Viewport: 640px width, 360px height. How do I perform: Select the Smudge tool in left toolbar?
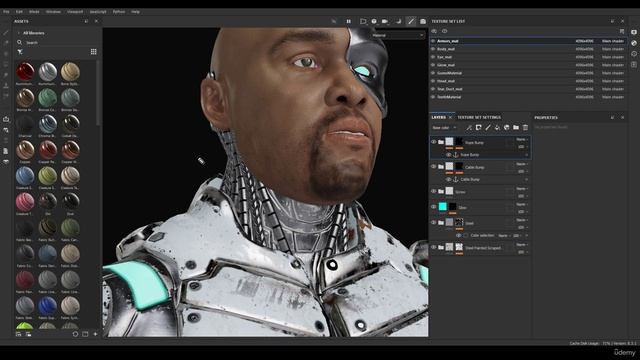pyautogui.click(x=6, y=75)
